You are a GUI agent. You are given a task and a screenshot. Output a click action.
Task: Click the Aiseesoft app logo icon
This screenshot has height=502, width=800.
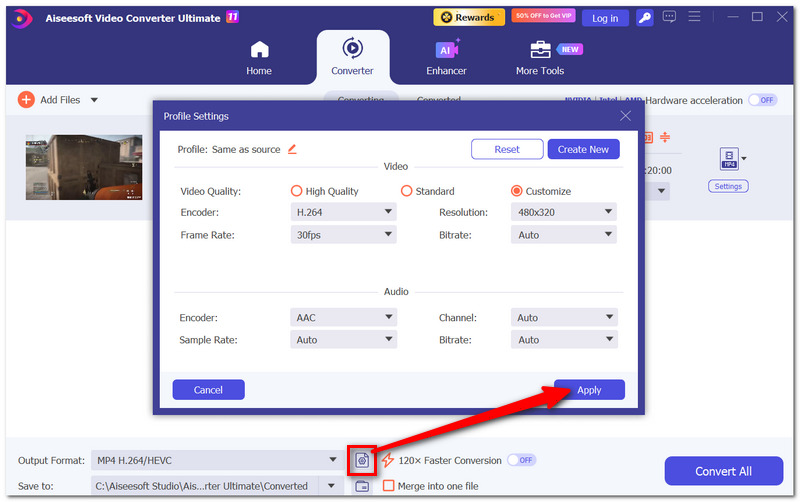[21, 18]
